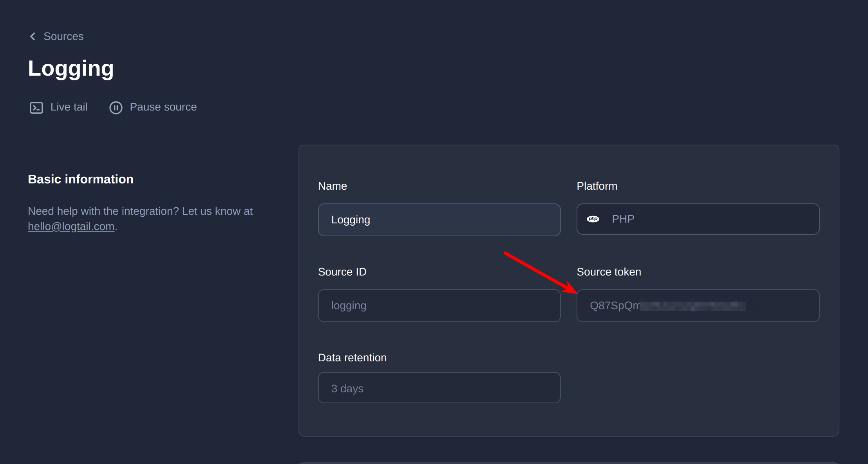Click the Platform field label
This screenshot has height=464, width=868.
pyautogui.click(x=597, y=186)
